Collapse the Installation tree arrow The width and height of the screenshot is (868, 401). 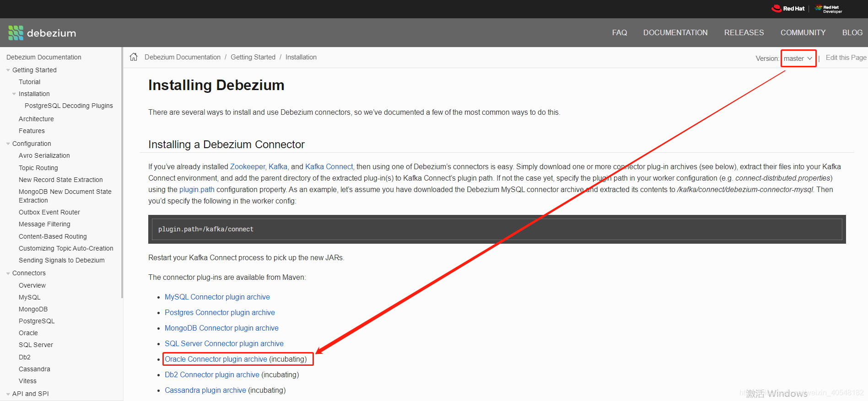[14, 94]
